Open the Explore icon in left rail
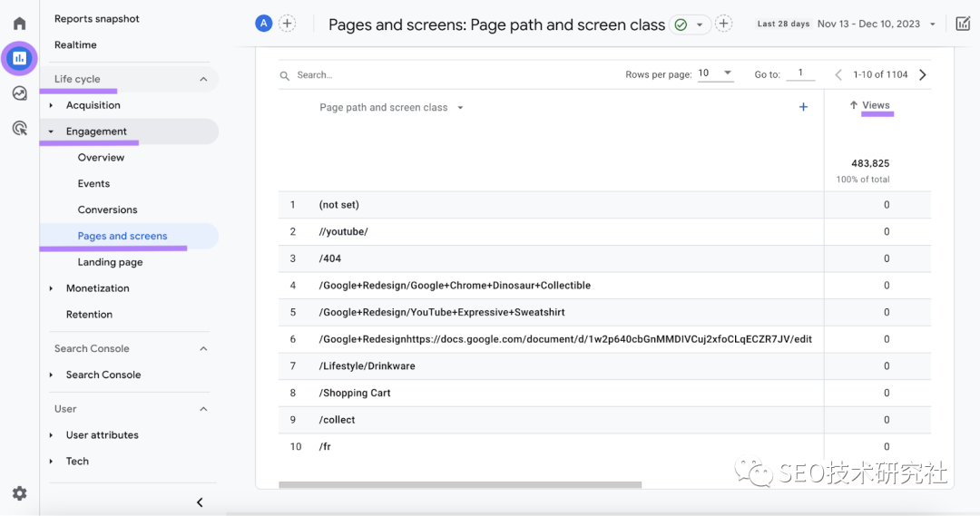 click(19, 93)
